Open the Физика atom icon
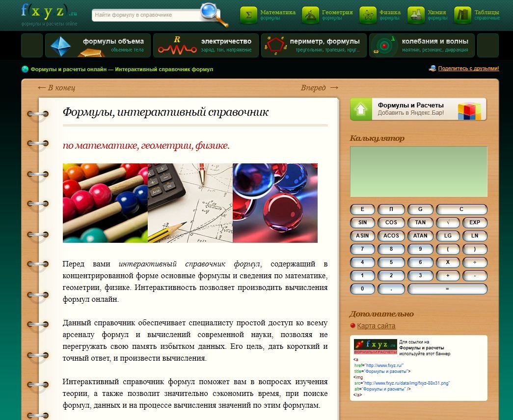The height and width of the screenshot is (420, 513). click(368, 15)
